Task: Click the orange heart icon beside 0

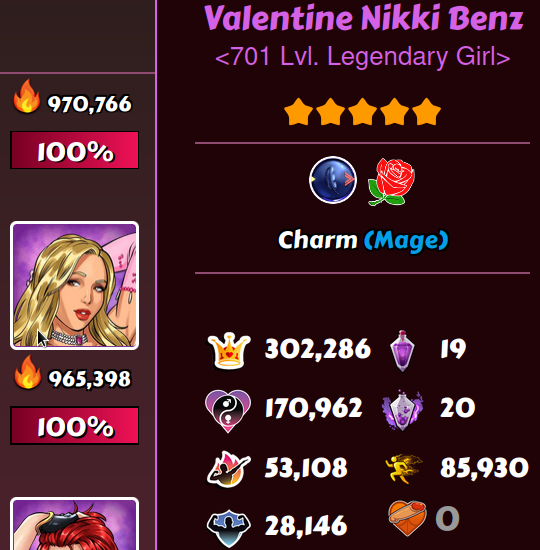Action: tap(407, 518)
